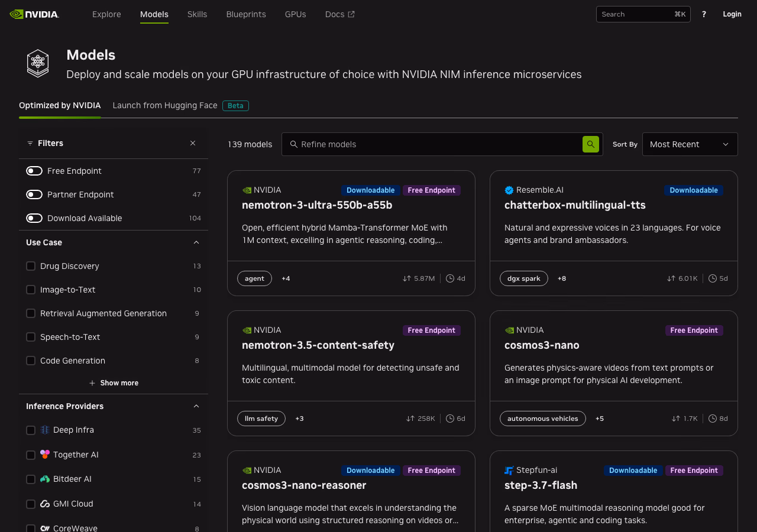
Task: Click the green search button in Refine models
Action: [591, 144]
